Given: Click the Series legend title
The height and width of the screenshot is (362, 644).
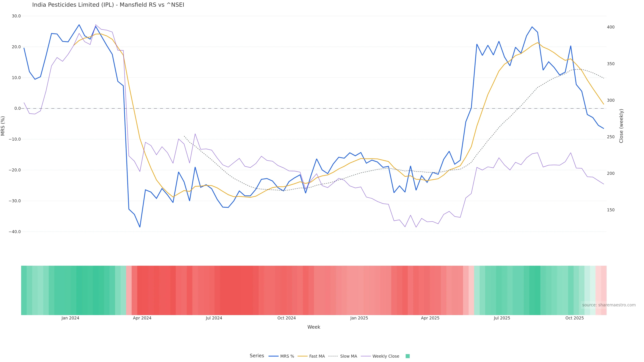Looking at the screenshot, I should (257, 356).
